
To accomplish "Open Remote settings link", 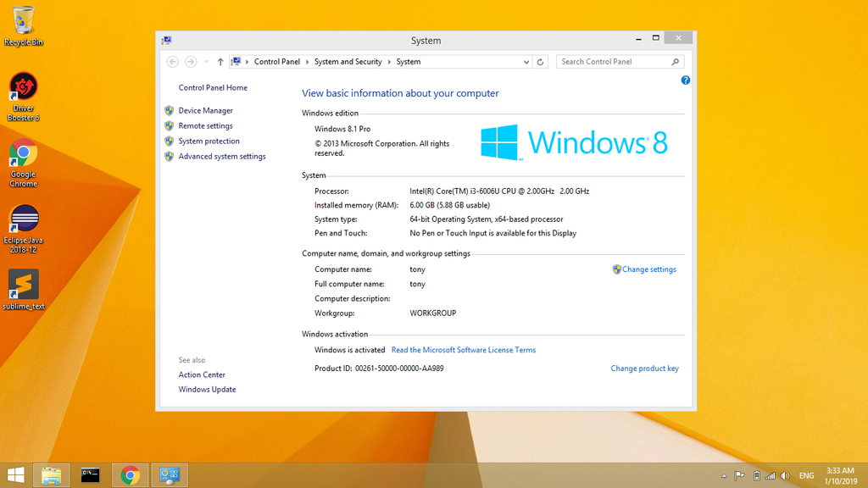I will (x=205, y=126).
